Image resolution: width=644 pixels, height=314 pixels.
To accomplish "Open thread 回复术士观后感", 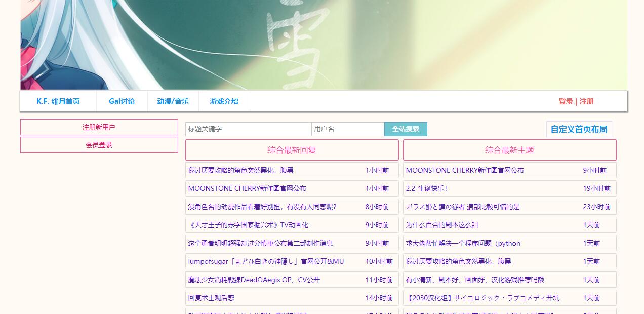I will tap(211, 298).
